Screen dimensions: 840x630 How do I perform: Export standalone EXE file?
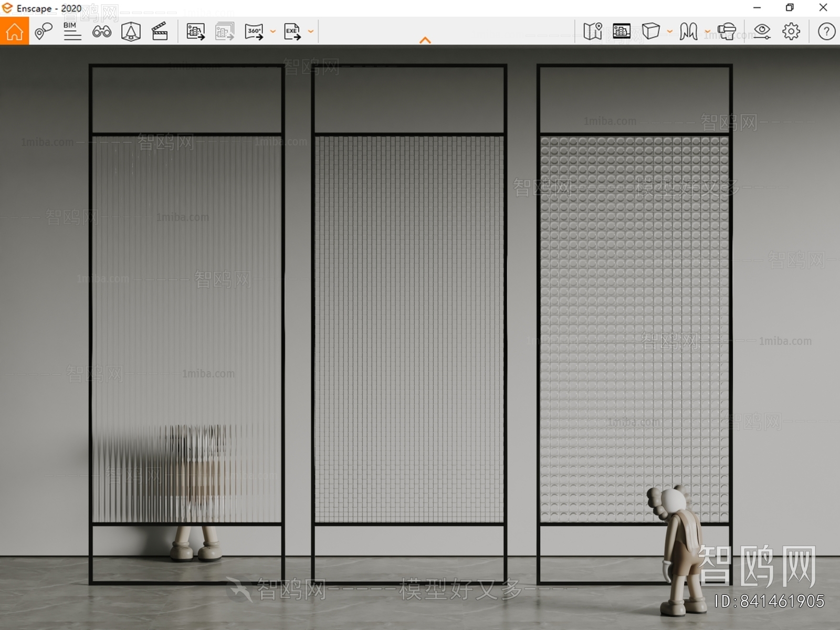(292, 31)
